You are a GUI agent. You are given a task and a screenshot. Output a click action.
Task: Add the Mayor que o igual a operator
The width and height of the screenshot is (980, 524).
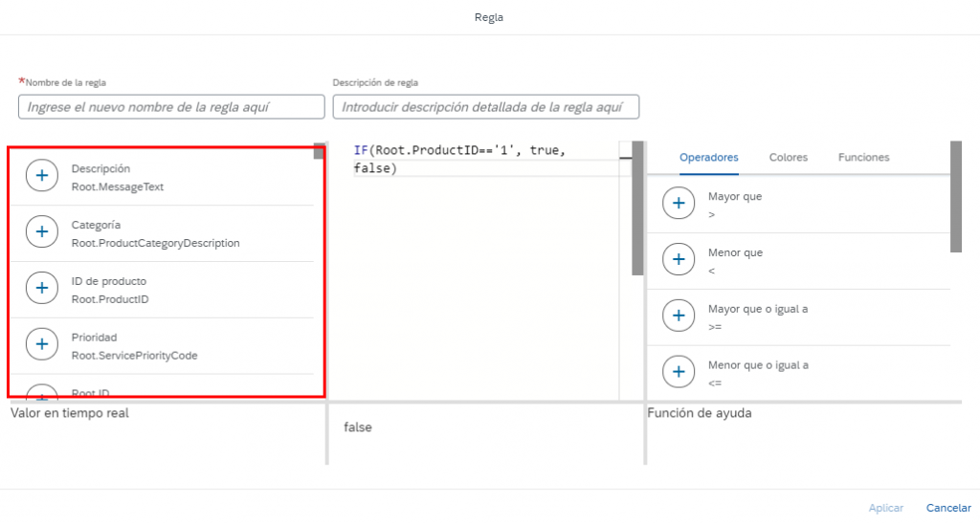679,317
